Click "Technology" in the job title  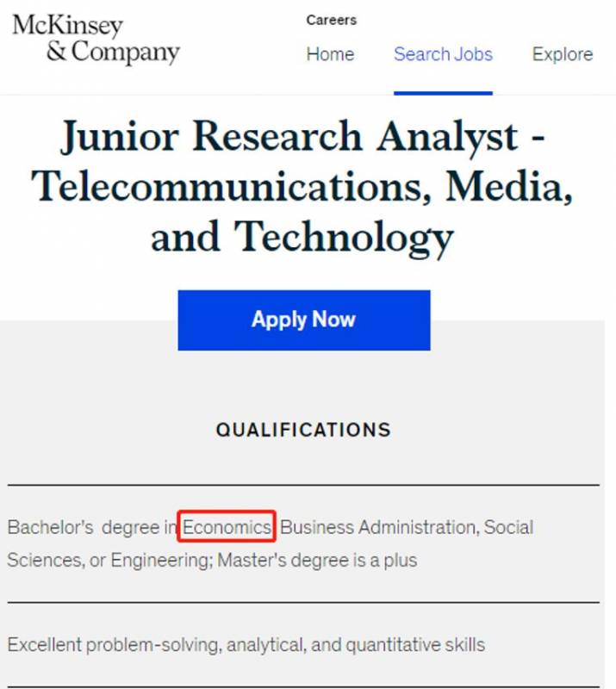[x=344, y=237]
